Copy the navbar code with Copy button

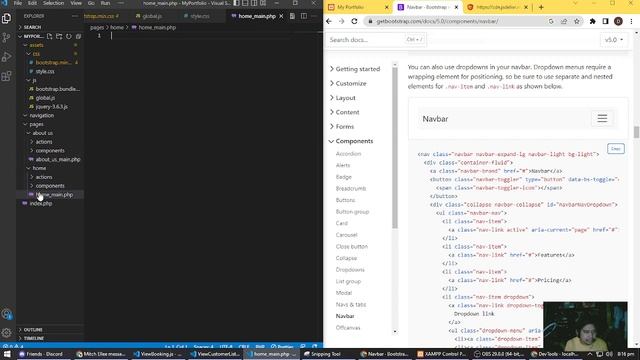[x=616, y=149]
